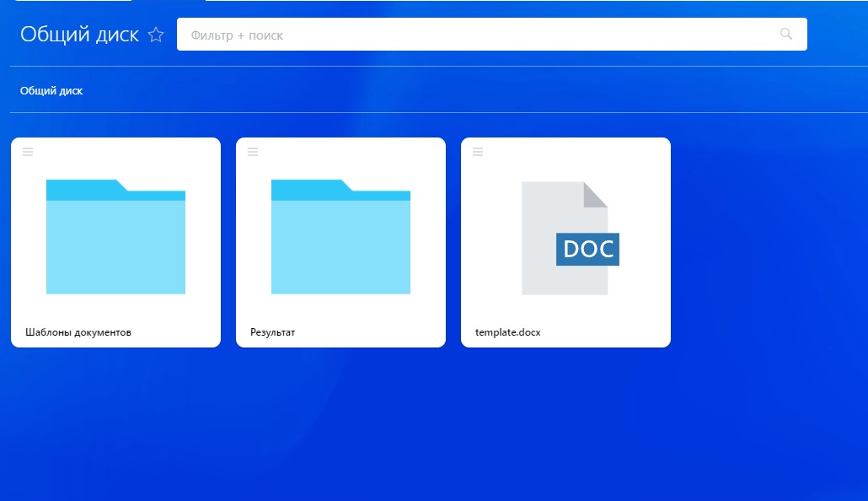Viewport: 868px width, 501px height.
Task: Click the blue DOC badge on template.docx
Action: point(587,250)
